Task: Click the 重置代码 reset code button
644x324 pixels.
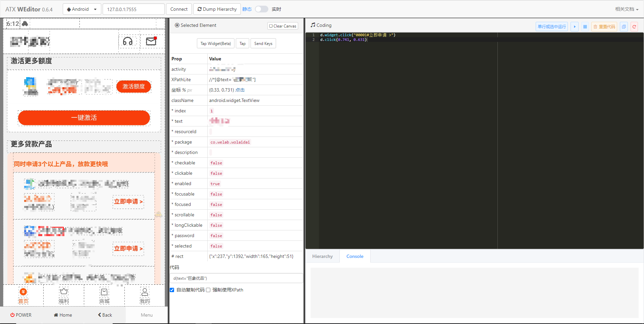Action: click(x=604, y=26)
